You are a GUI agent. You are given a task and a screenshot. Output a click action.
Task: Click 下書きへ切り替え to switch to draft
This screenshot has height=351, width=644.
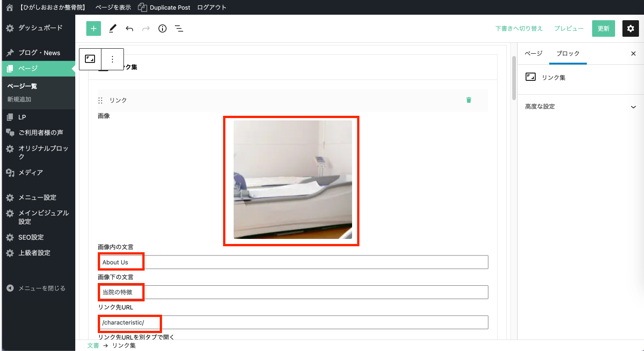point(519,28)
